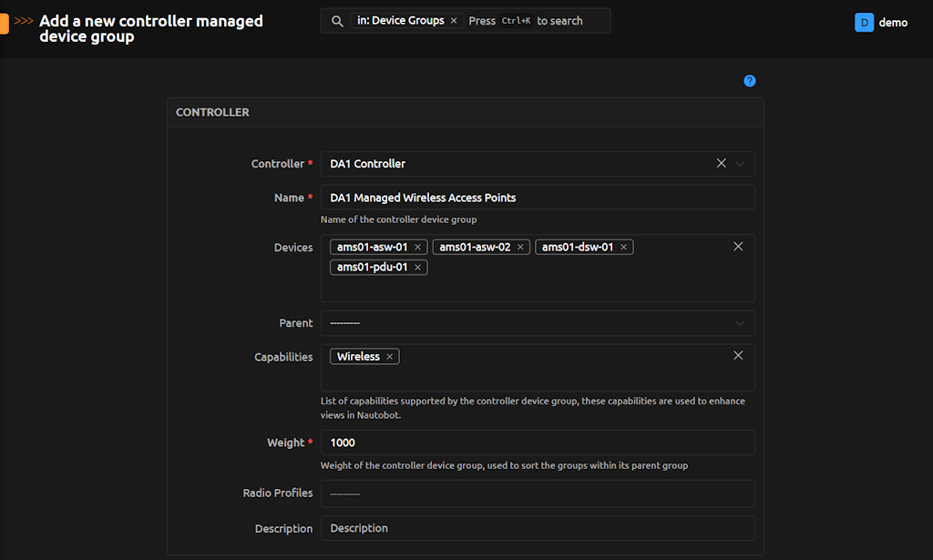Screen dimensions: 933x560
Task: Clear all selected devices
Action: coord(738,247)
